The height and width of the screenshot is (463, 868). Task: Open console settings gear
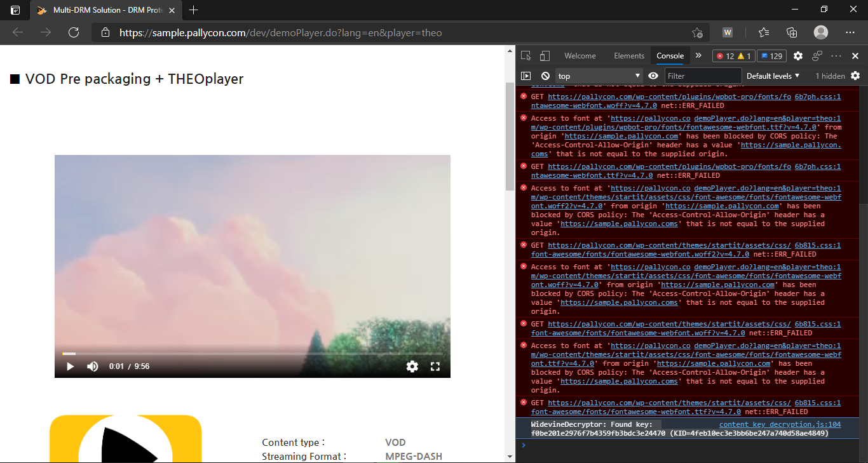click(x=855, y=76)
